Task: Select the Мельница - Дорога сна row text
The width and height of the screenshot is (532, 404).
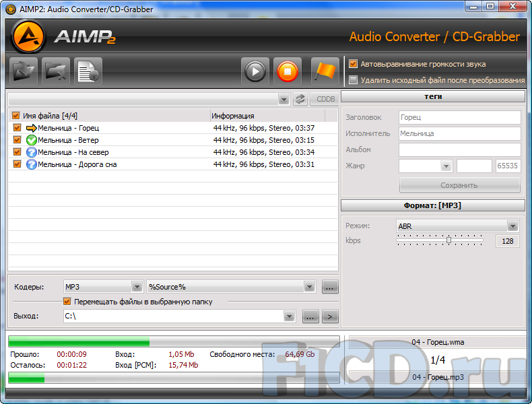Action: [x=77, y=164]
